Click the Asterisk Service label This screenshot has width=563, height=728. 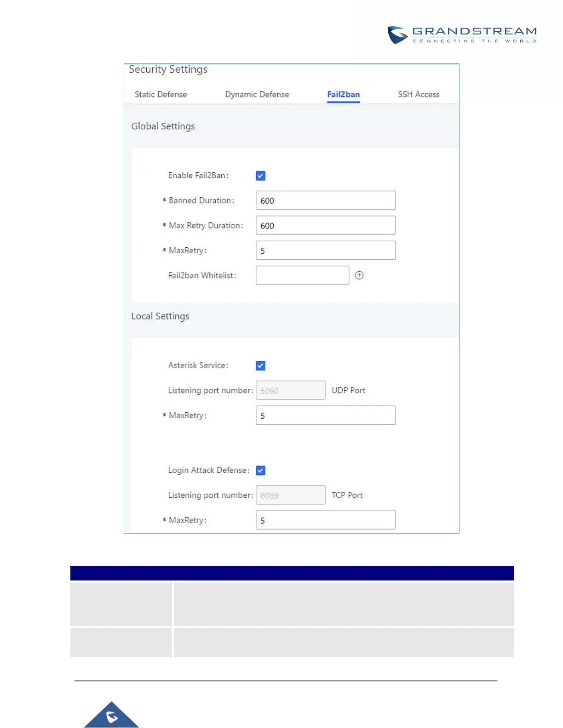198,365
